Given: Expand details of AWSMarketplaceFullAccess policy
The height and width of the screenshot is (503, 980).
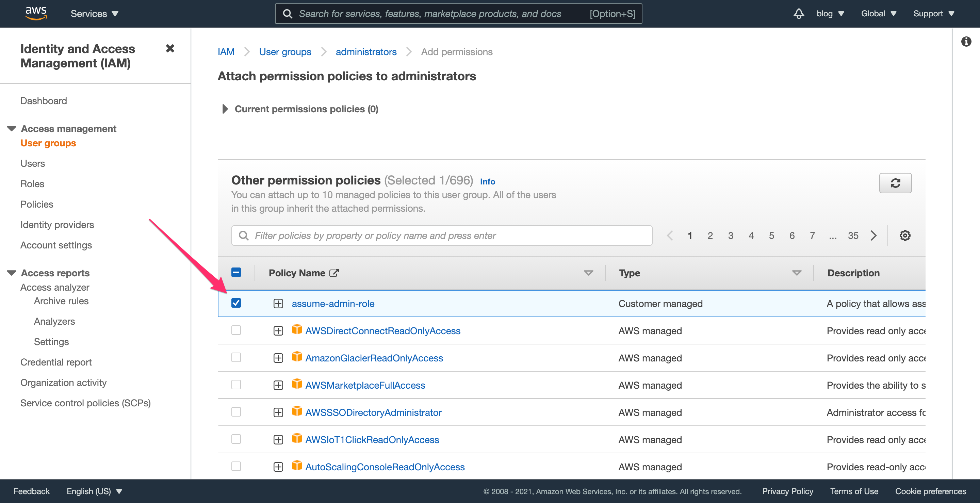Looking at the screenshot, I should pos(278,386).
